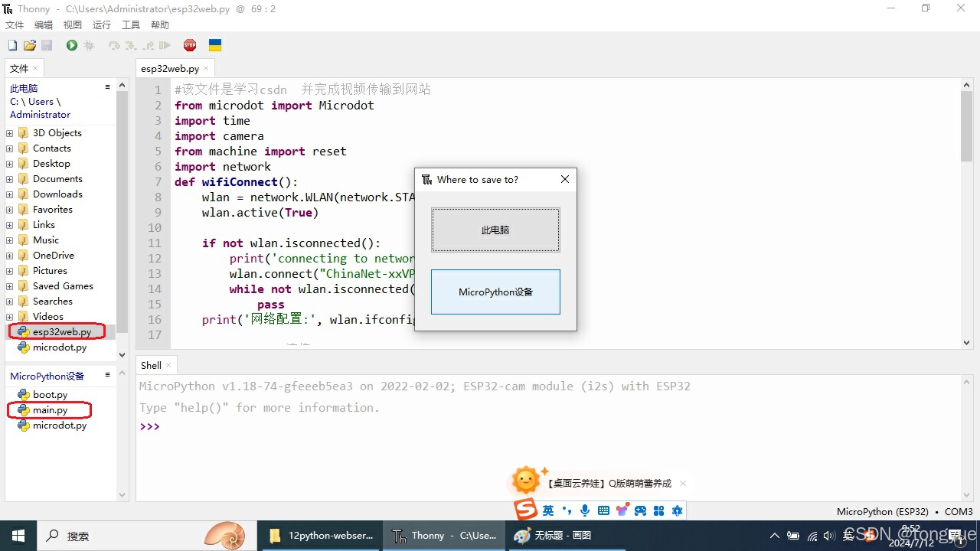Expand the Downloads folder
The width and height of the screenshot is (980, 551).
point(10,194)
